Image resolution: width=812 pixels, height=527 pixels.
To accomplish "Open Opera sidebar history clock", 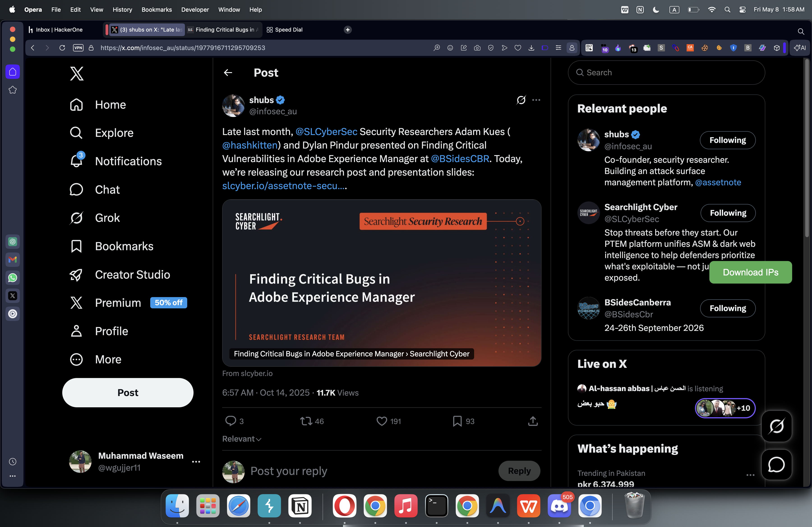I will point(13,462).
